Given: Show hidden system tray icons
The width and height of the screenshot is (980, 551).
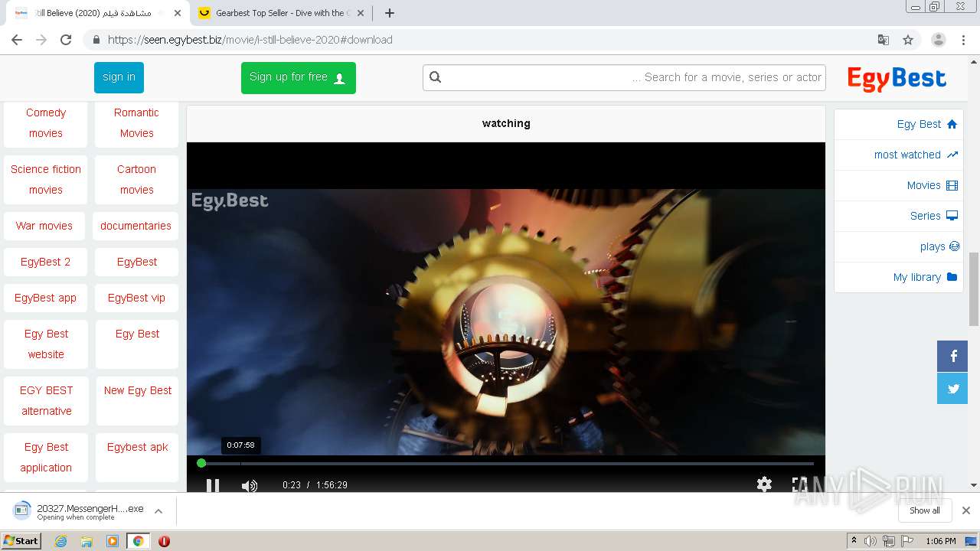Looking at the screenshot, I should (854, 541).
